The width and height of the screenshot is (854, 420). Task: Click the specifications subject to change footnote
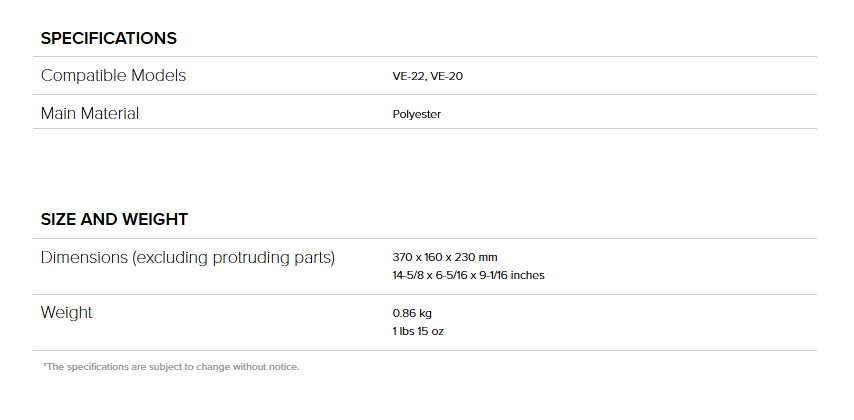(x=171, y=367)
